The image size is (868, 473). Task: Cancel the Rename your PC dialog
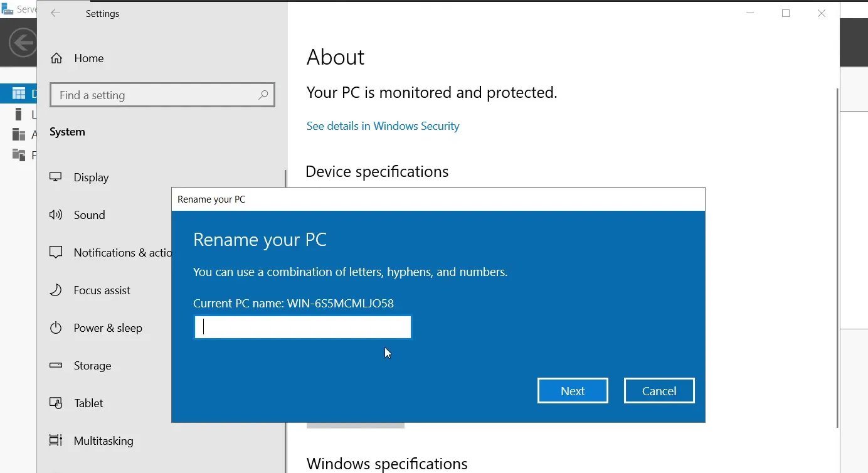coord(659,391)
